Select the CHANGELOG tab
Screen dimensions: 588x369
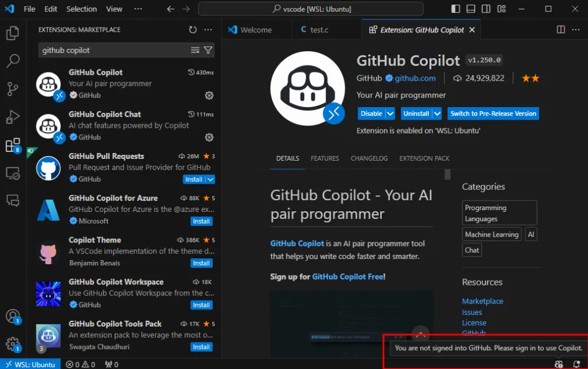(x=369, y=158)
